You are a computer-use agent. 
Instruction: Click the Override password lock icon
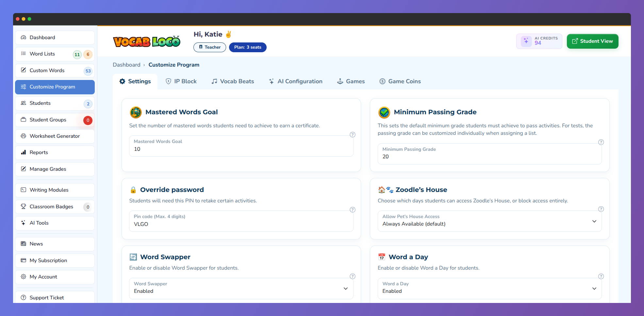pyautogui.click(x=133, y=190)
